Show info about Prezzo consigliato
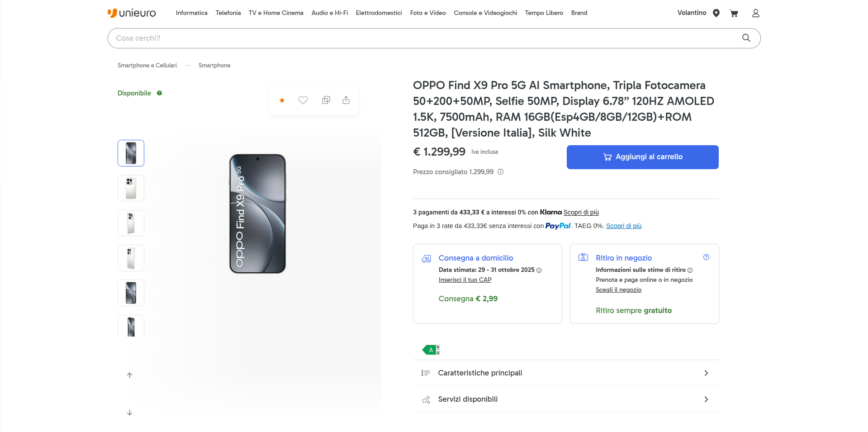The image size is (868, 432). tap(500, 172)
